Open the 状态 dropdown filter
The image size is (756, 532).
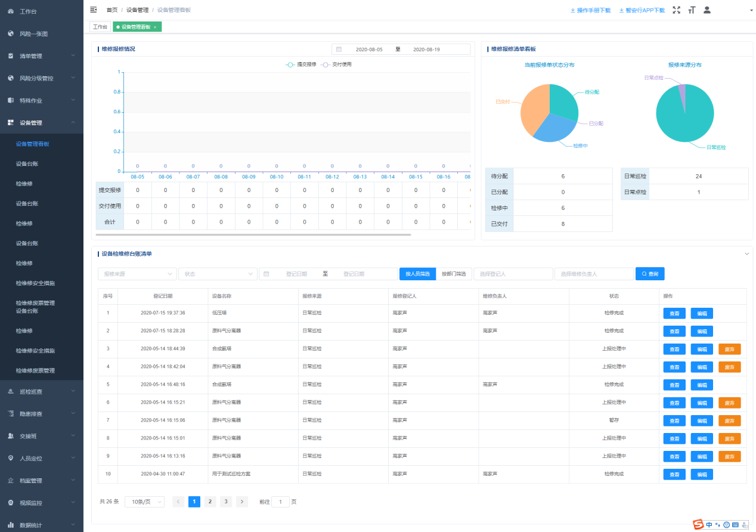click(218, 274)
